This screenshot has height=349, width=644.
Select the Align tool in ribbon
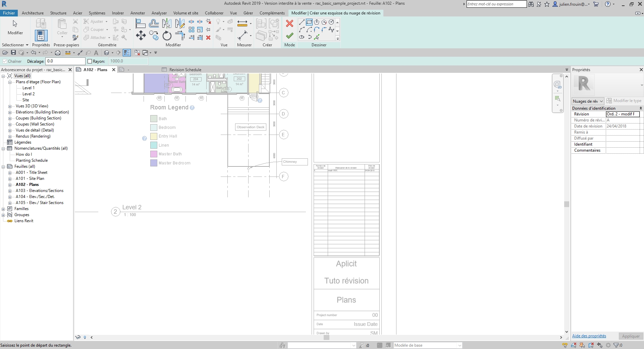click(x=141, y=23)
